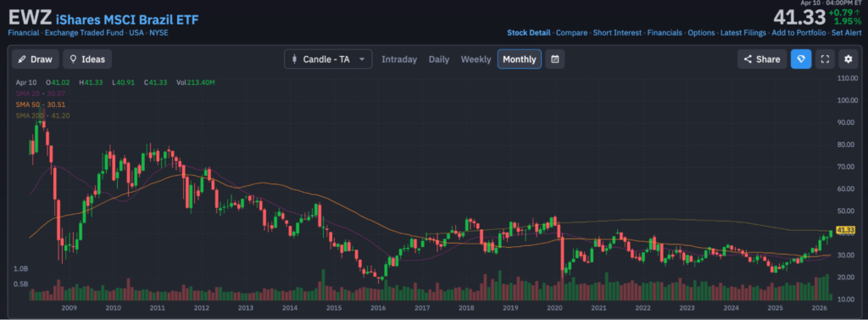Click the 1.95% percent change value

tap(848, 21)
